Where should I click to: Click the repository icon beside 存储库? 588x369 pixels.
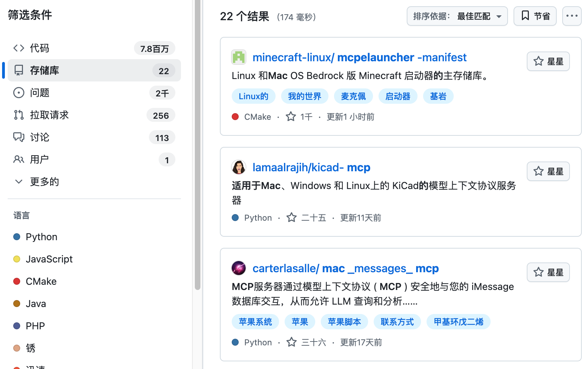[19, 70]
